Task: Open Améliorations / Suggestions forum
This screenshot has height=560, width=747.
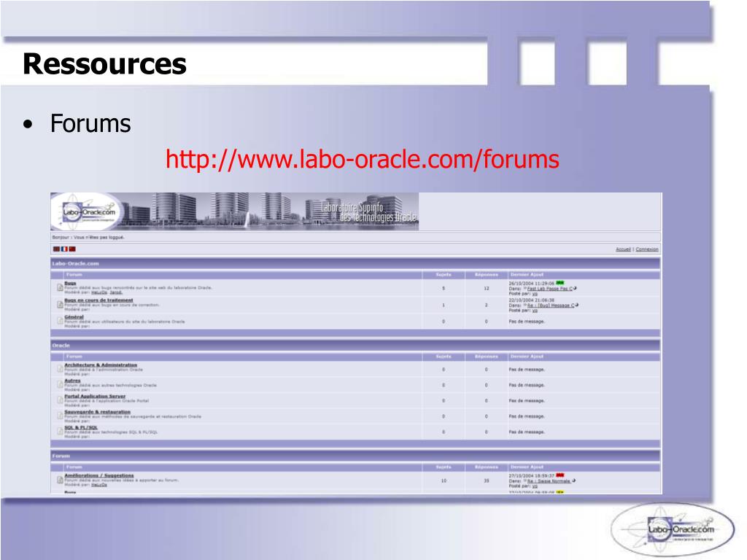Action: [x=99, y=475]
